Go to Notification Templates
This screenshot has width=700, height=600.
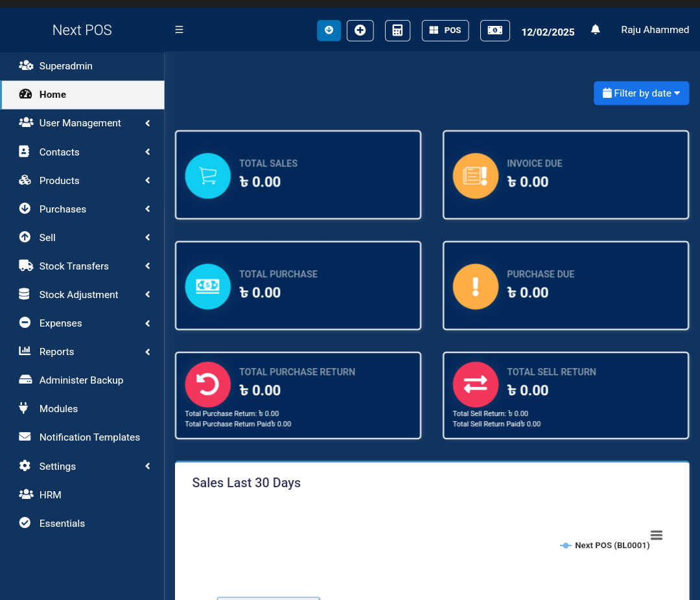point(89,437)
